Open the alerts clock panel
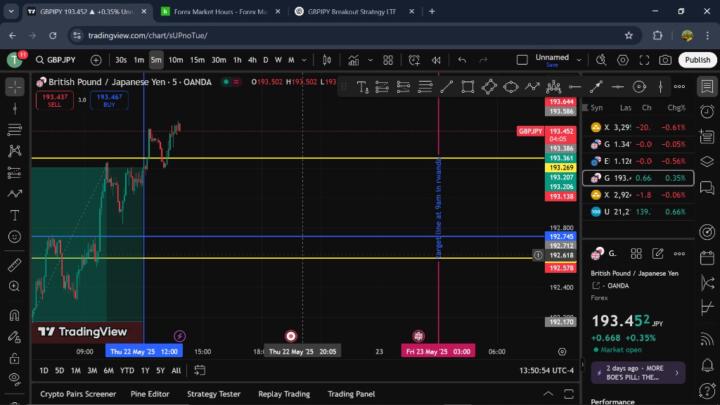The width and height of the screenshot is (720, 405). coord(707,112)
